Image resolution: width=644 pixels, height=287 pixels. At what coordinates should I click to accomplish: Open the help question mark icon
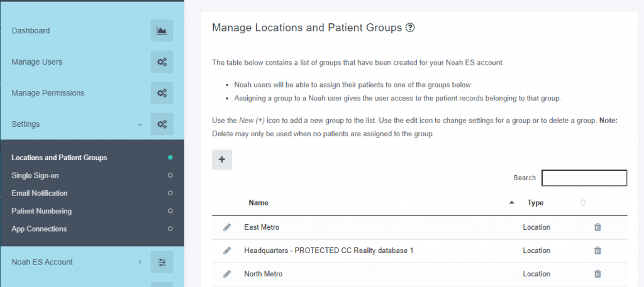pyautogui.click(x=410, y=28)
